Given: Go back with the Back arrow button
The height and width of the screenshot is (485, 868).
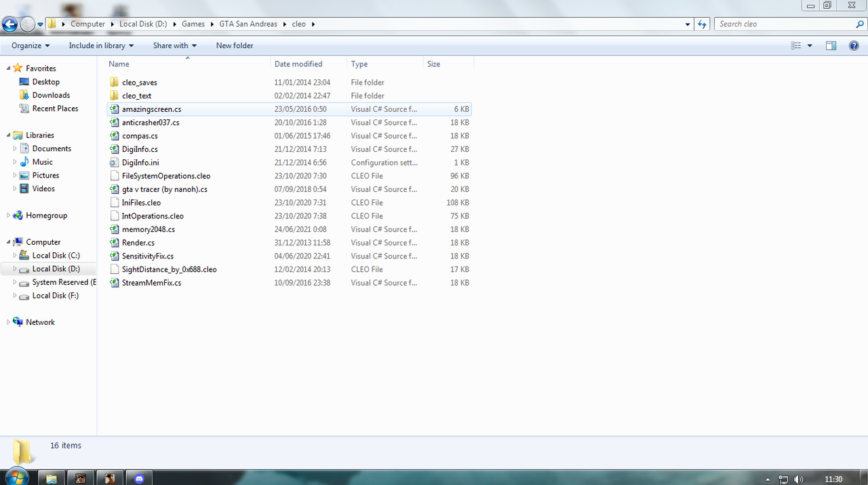Looking at the screenshot, I should pyautogui.click(x=9, y=24).
